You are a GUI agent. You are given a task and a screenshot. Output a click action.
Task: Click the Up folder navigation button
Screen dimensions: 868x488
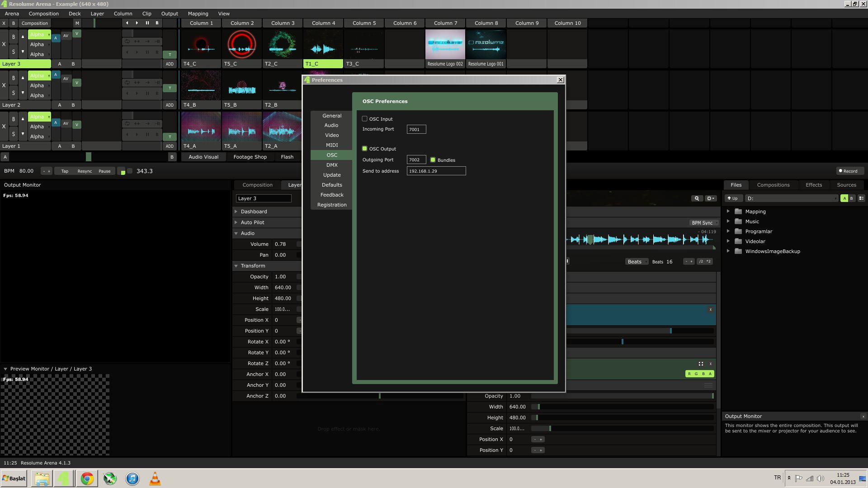click(x=732, y=198)
